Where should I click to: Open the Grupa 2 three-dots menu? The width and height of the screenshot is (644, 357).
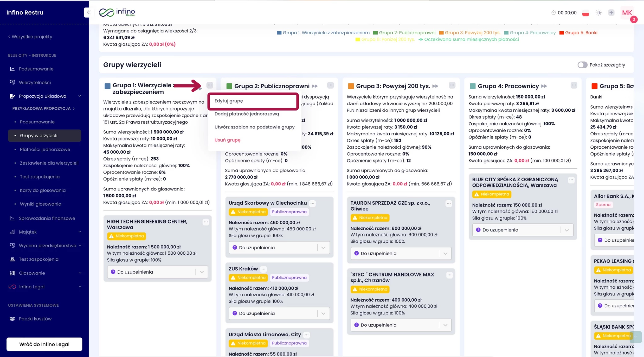pyautogui.click(x=330, y=85)
